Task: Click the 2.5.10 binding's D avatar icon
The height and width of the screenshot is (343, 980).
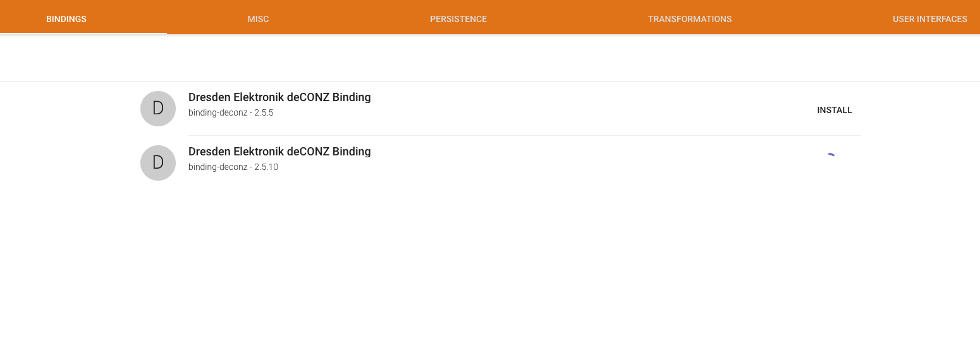Action: pos(158,163)
